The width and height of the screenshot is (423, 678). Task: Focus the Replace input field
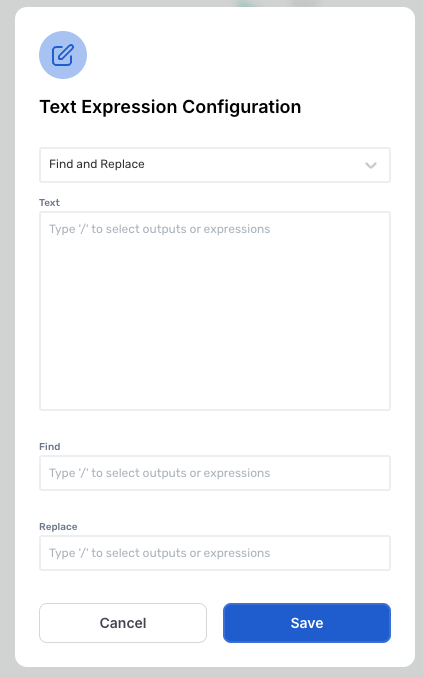pos(215,553)
